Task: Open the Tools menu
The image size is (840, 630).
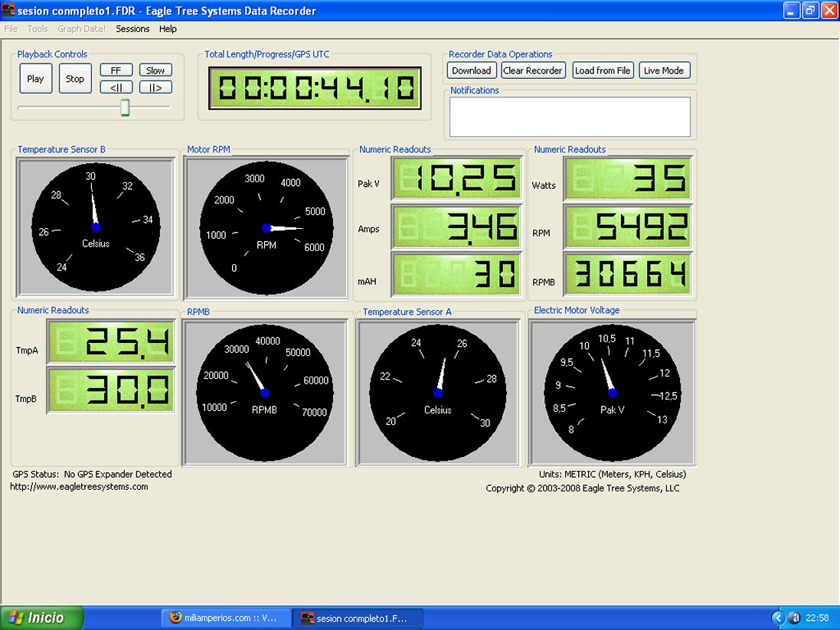Action: point(38,29)
